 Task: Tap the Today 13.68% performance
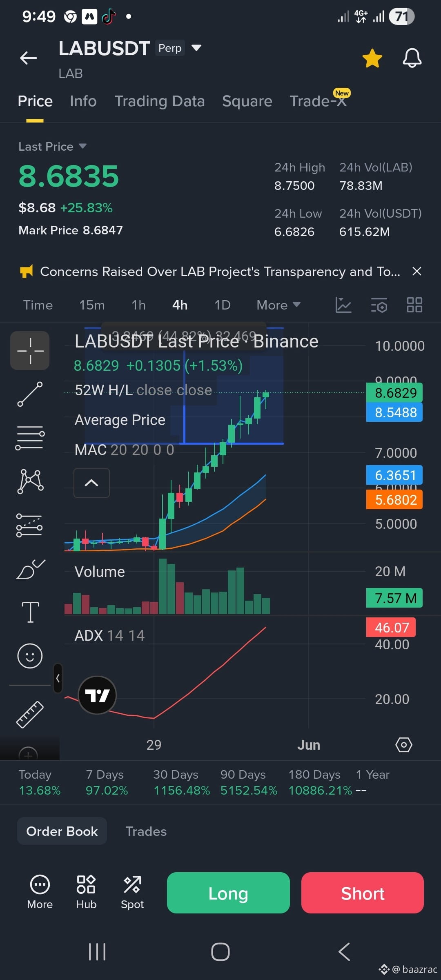[40, 782]
